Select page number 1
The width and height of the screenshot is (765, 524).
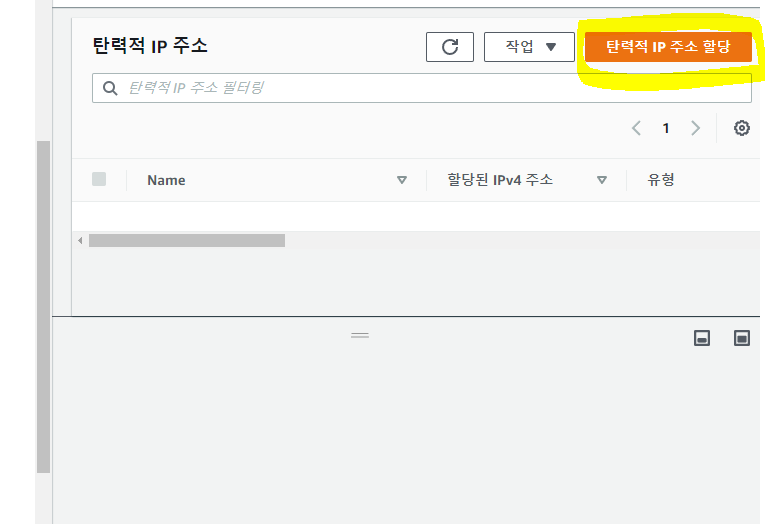665,128
